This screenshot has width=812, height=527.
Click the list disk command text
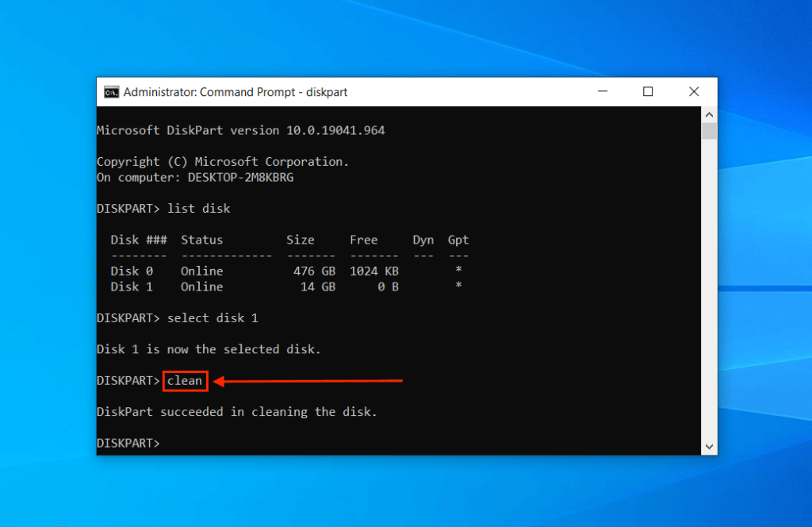tap(199, 208)
